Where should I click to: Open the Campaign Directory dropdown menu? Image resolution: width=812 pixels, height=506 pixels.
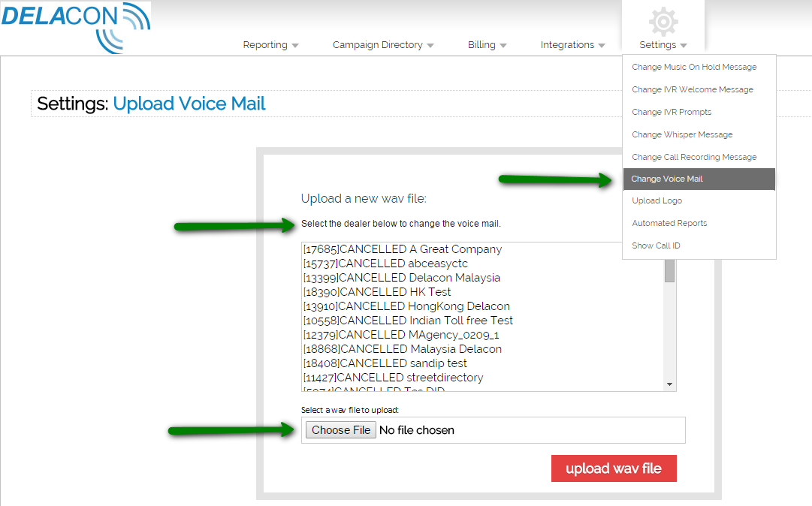click(x=382, y=45)
